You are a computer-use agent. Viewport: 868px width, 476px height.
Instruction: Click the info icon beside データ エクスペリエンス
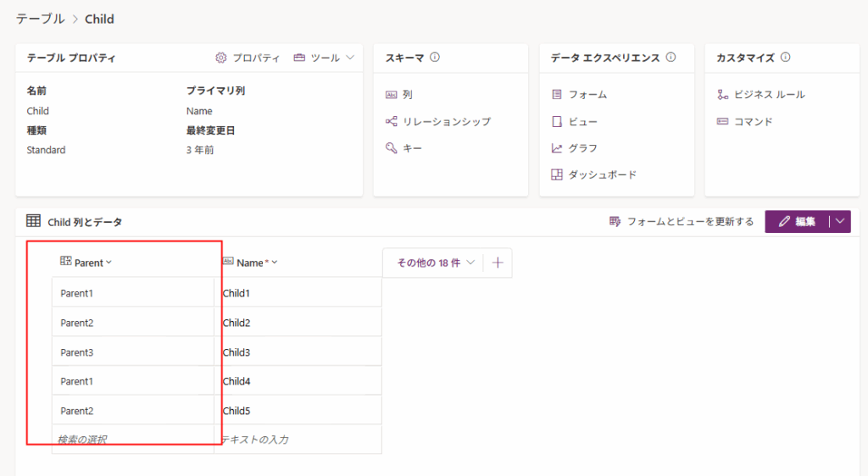pyautogui.click(x=670, y=58)
